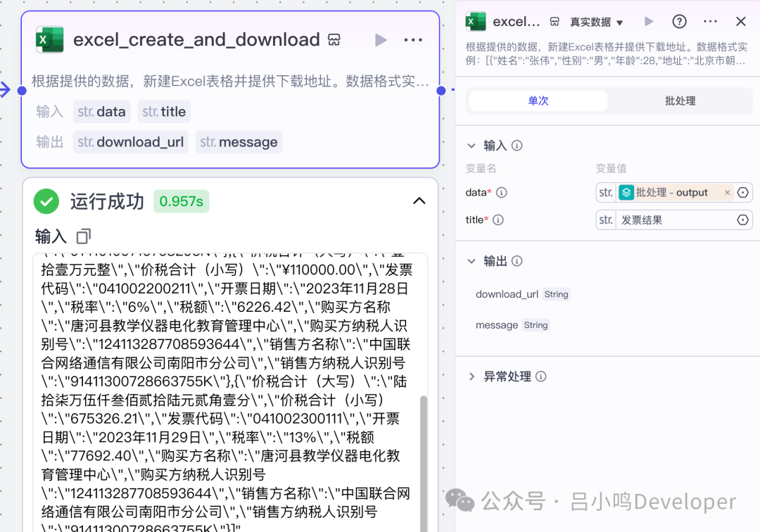Copy the run input using the copy icon
The image size is (760, 532).
pos(83,236)
